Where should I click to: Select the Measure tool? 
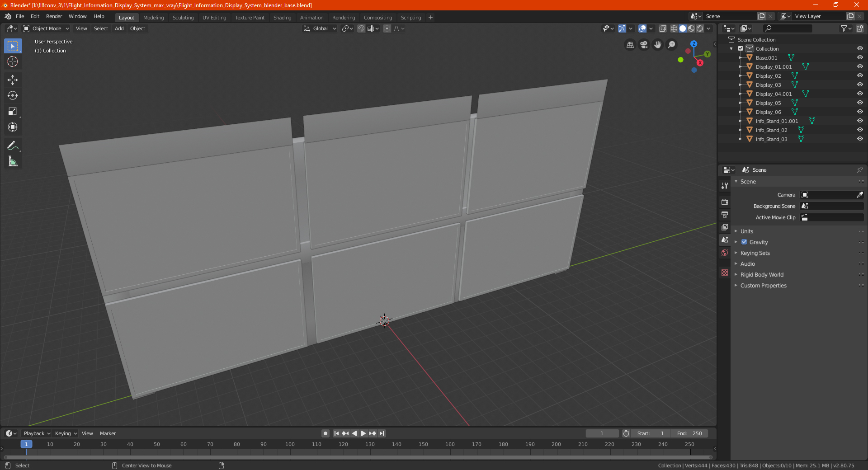pos(13,161)
